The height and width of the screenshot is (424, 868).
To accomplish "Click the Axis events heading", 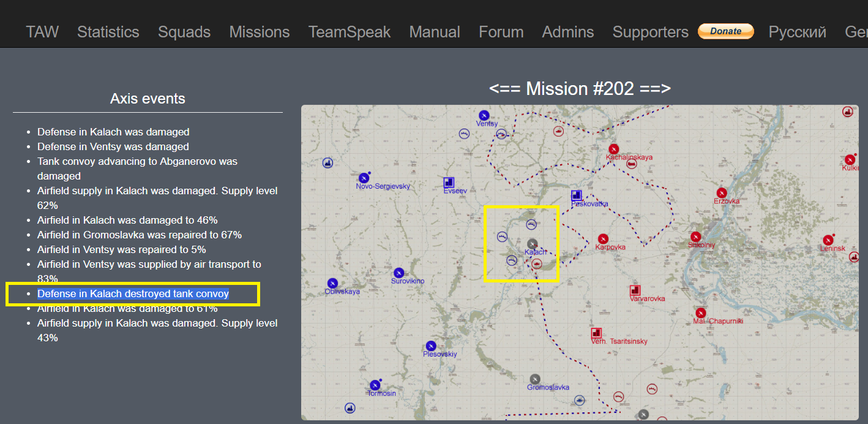I will point(148,99).
